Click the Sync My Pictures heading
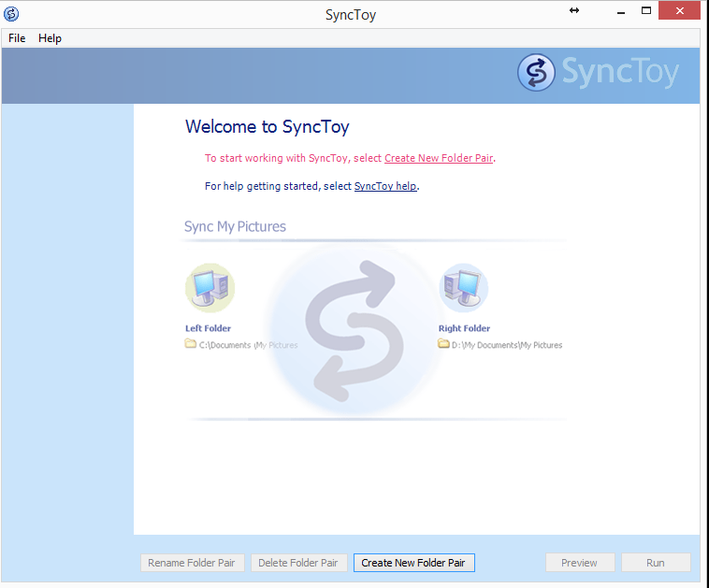 235,226
